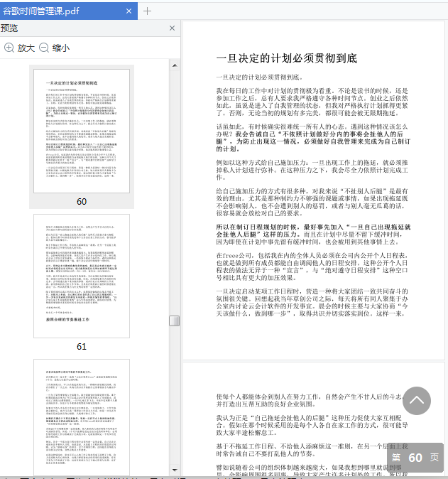448x479 pixels.
Task: Click the 第 60 页 page indicator
Action: 415,457
